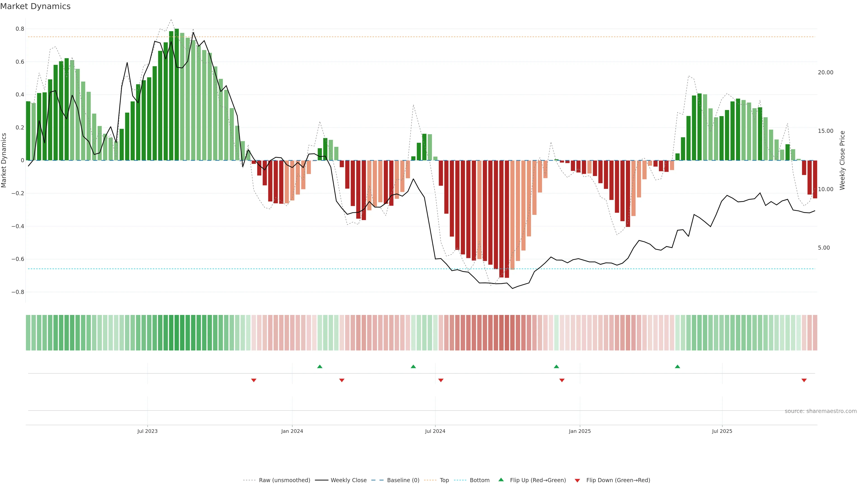
Task: Click the flip-up triangle before Jan 2025
Action: click(x=556, y=366)
